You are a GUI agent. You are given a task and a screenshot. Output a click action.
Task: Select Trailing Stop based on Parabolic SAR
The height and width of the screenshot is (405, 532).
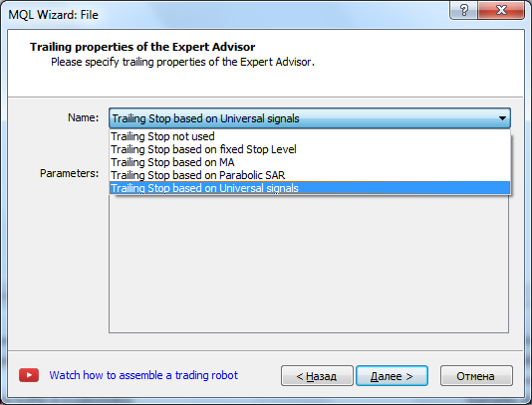310,175
